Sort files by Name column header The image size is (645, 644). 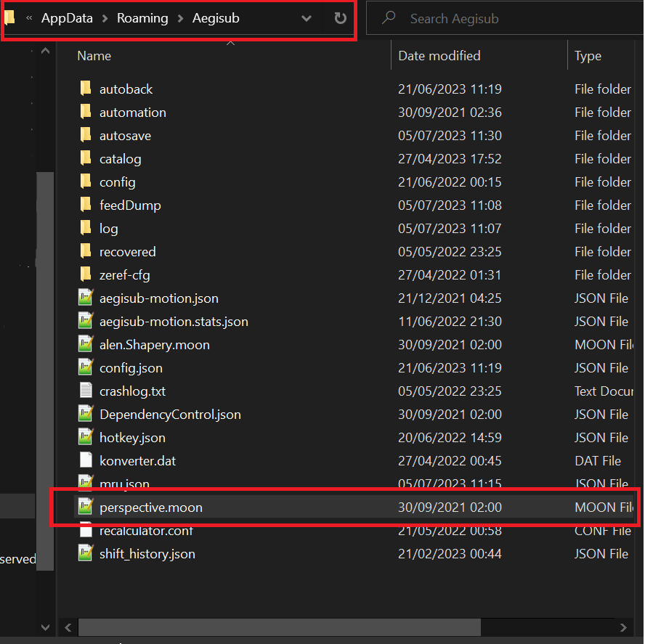click(95, 56)
